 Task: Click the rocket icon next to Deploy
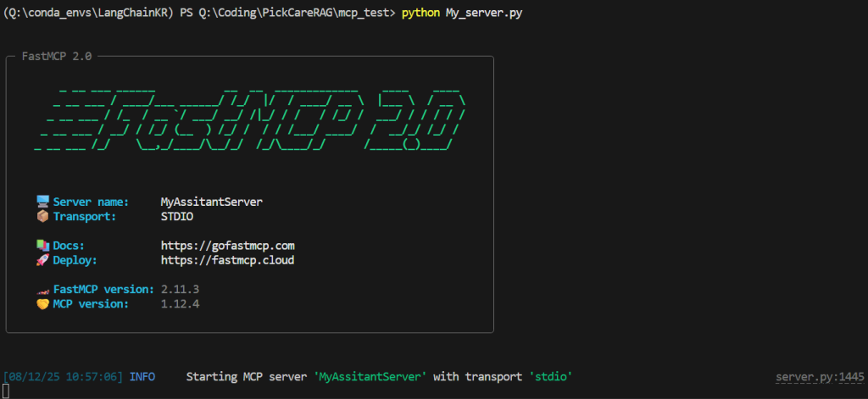tap(42, 260)
